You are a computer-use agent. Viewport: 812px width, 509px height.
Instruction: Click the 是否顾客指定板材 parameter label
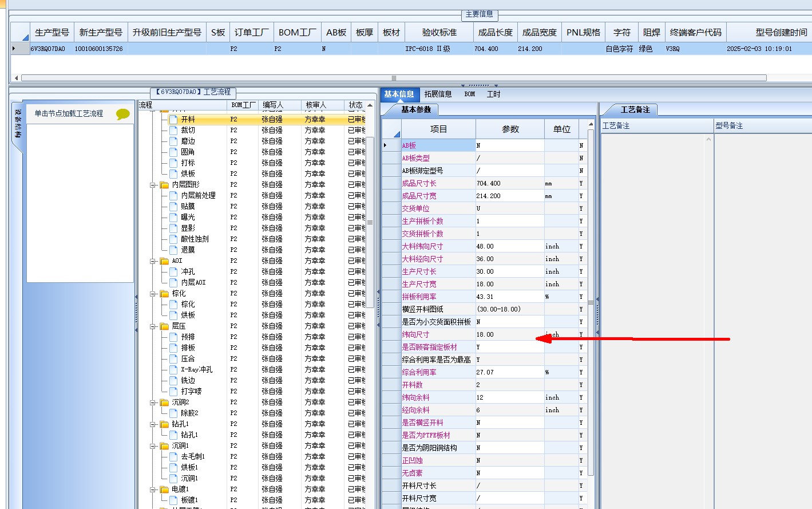tap(429, 347)
